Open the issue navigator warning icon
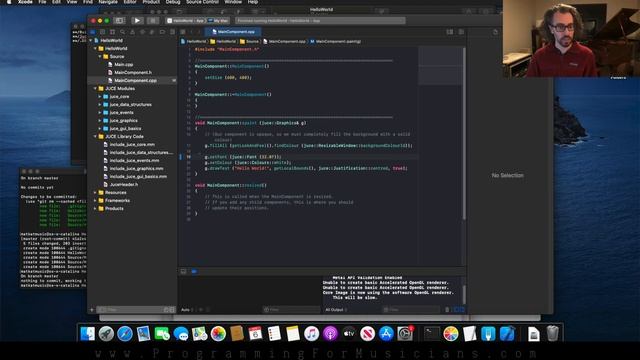 point(132,32)
